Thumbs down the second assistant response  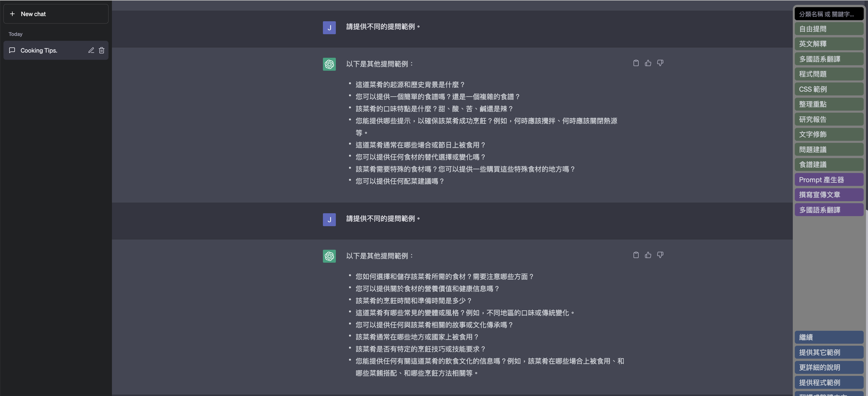click(660, 255)
